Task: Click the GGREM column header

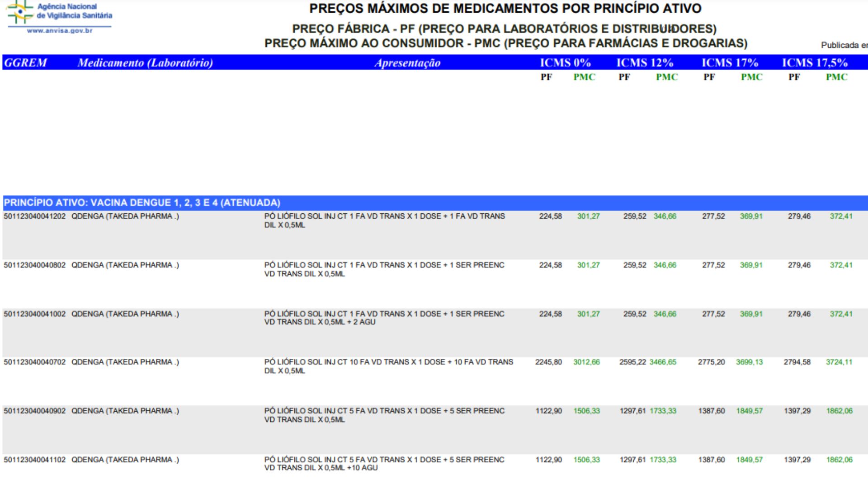Action: 26,63
